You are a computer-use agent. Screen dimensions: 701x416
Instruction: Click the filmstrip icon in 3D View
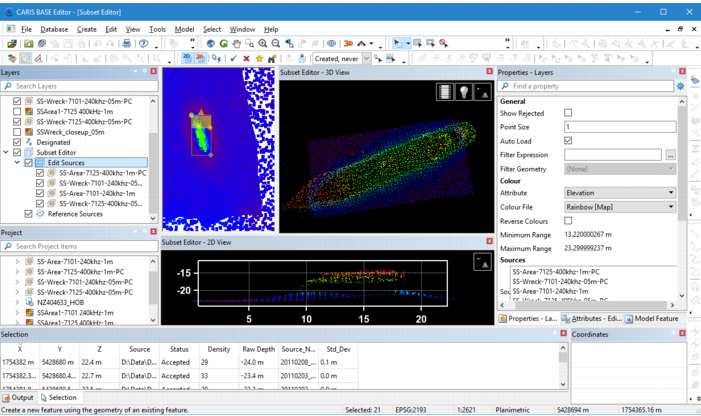tap(445, 92)
